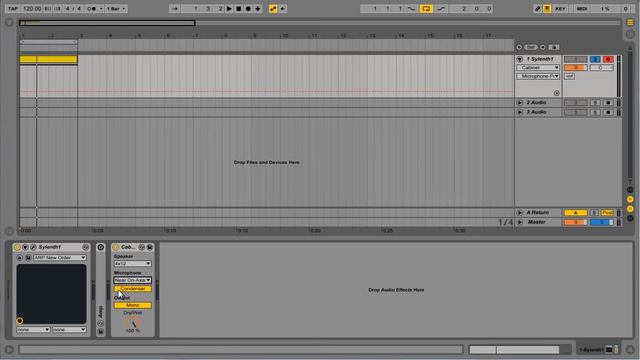Click the 4 / 4 time signature field

point(73,9)
